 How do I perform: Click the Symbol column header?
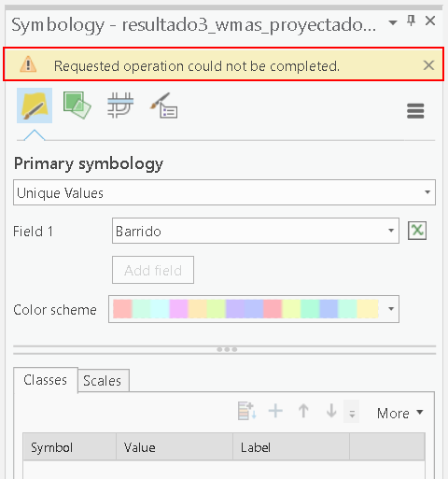tap(69, 447)
